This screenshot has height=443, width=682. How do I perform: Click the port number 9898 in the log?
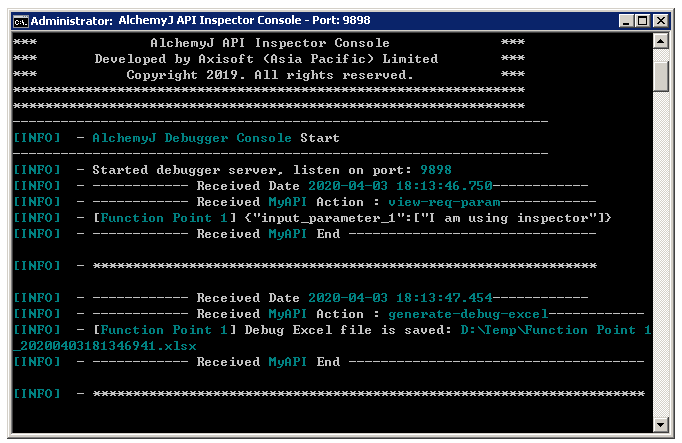tap(436, 170)
